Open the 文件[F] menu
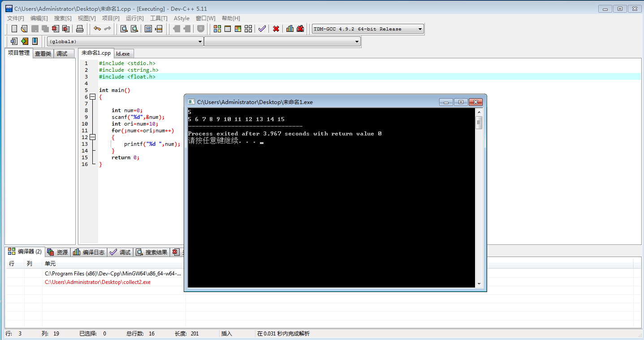Image resolution: width=644 pixels, height=340 pixels. pos(16,18)
